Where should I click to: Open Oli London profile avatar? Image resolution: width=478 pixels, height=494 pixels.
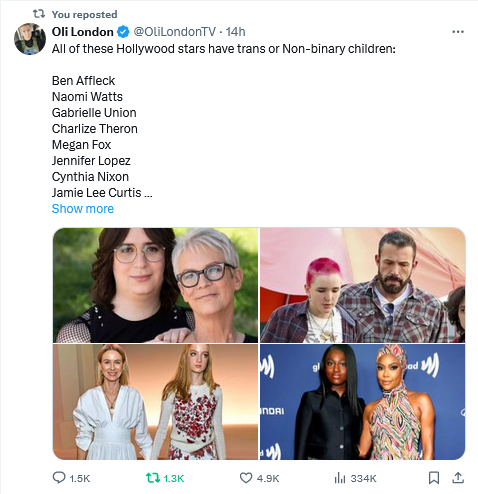click(x=30, y=39)
